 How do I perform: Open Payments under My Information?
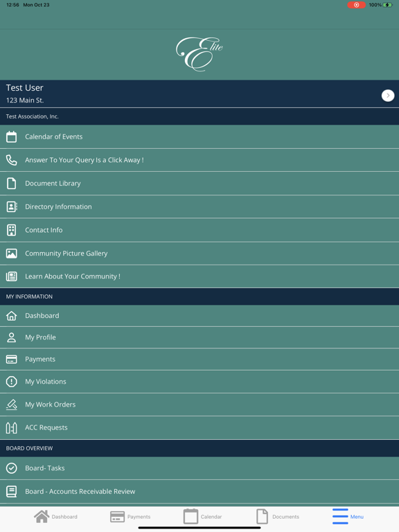click(199, 360)
